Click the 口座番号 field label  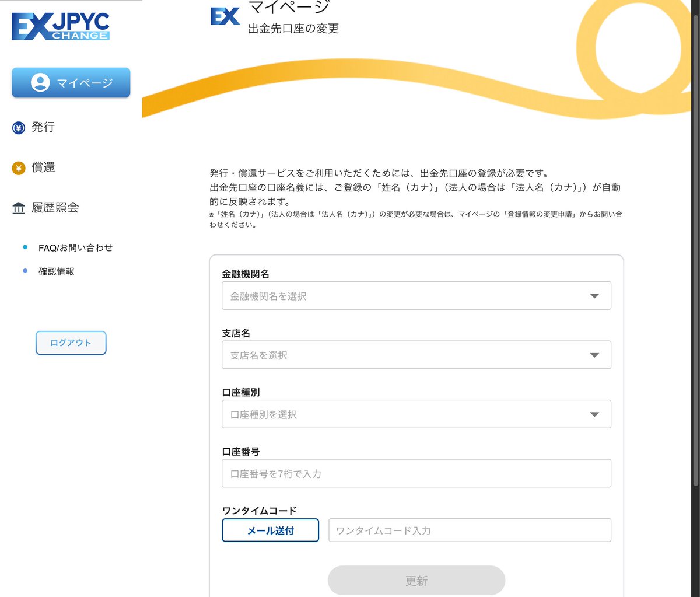tap(241, 452)
